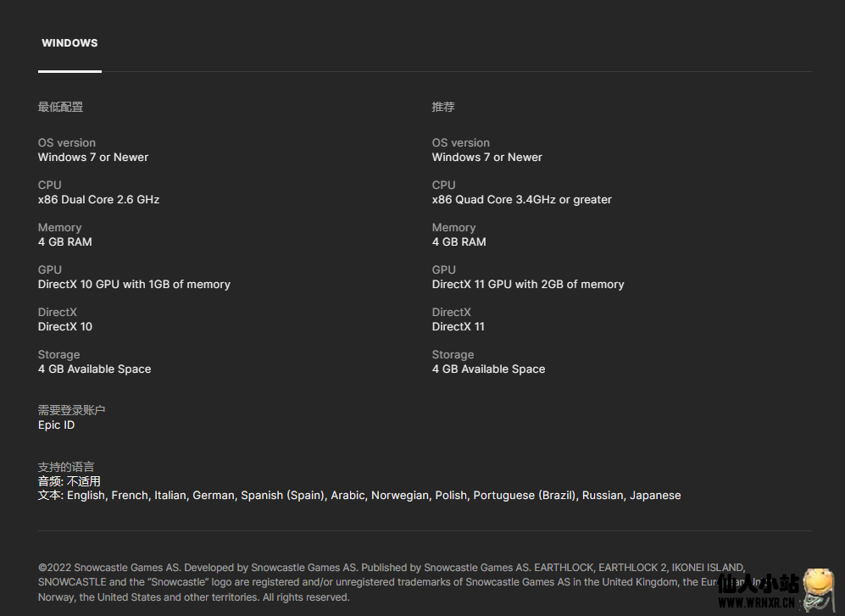Select the DirectX 10 GPU with 1GB text
The height and width of the screenshot is (616, 845).
tap(134, 285)
